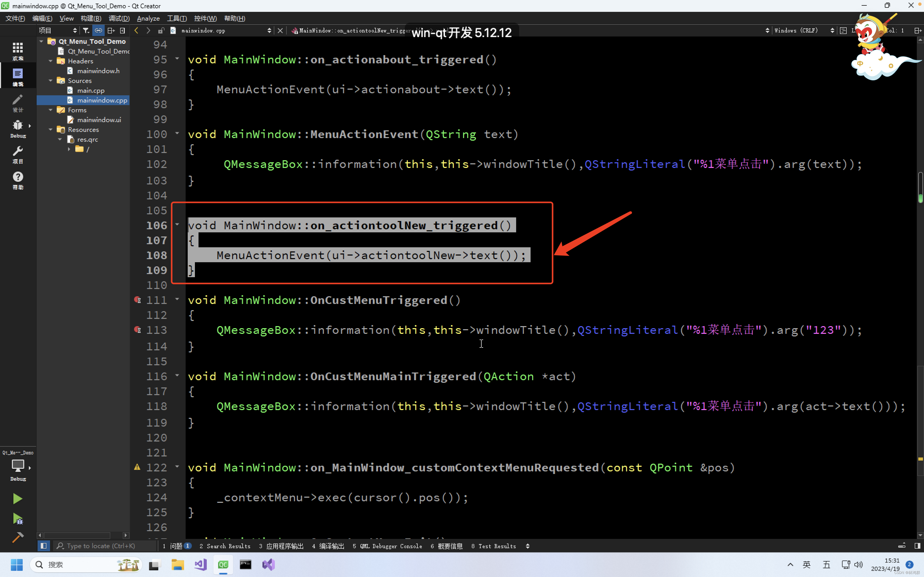Toggle the left sidebar visibility button
This screenshot has height=577, width=924.
tap(44, 546)
